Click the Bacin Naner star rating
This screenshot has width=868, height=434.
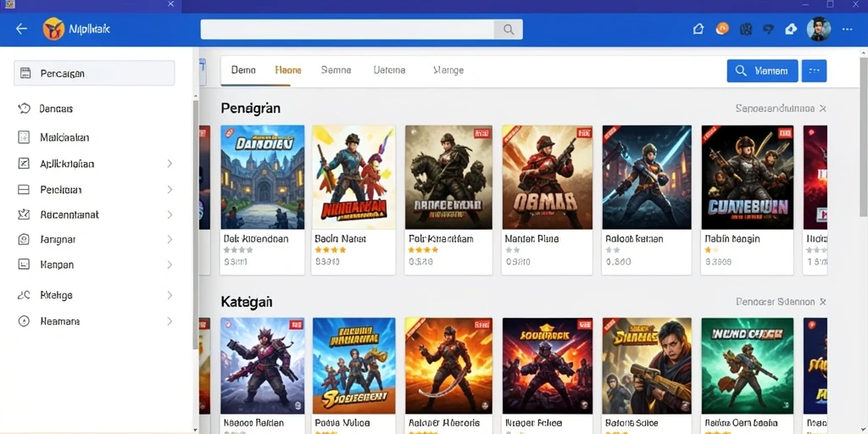pyautogui.click(x=331, y=250)
